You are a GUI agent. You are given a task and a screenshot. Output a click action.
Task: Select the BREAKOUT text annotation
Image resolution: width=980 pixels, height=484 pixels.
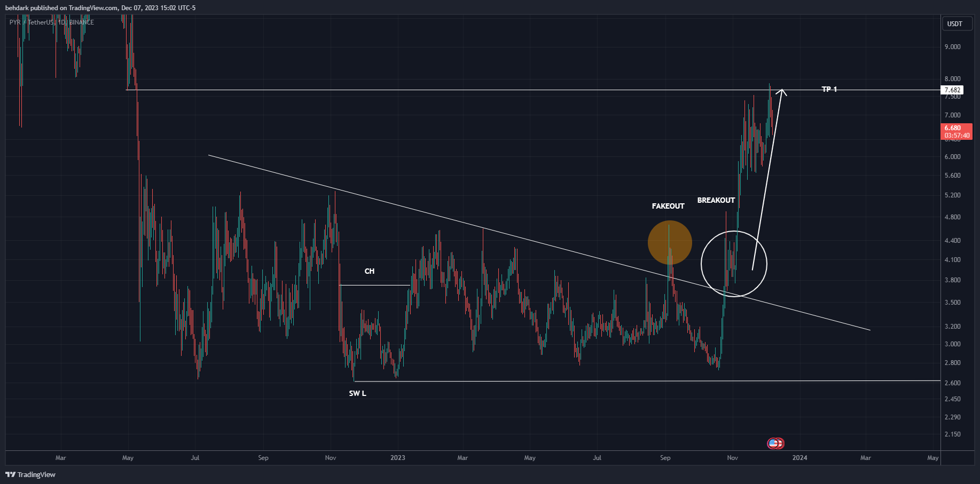(716, 200)
